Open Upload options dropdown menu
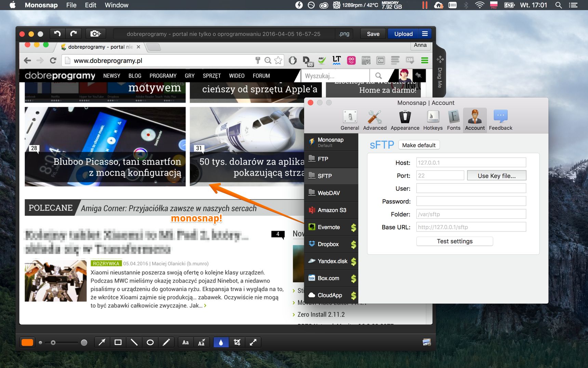Image resolution: width=588 pixels, height=368 pixels. click(x=425, y=34)
